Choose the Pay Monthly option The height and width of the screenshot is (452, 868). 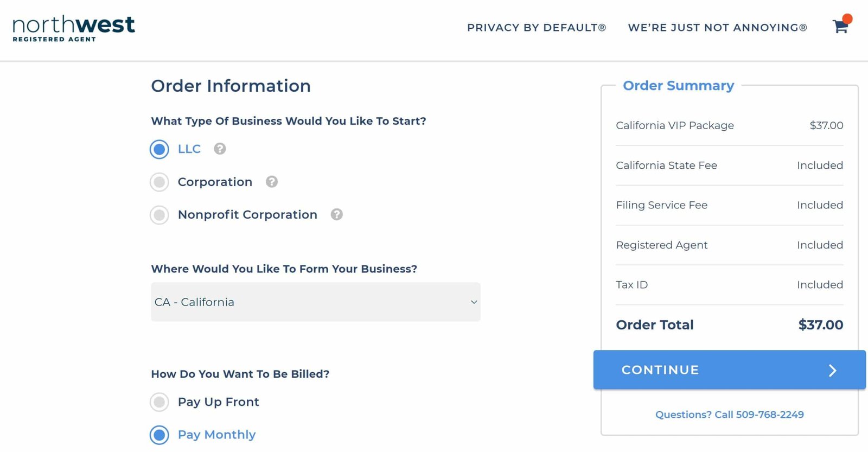(x=159, y=435)
